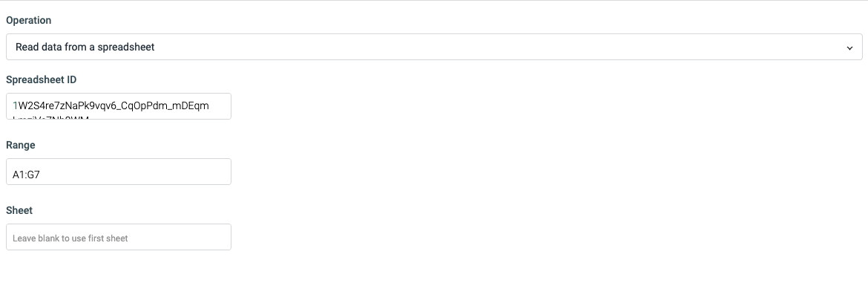Click the ID text starting with 1W2S4re7z

pos(111,105)
